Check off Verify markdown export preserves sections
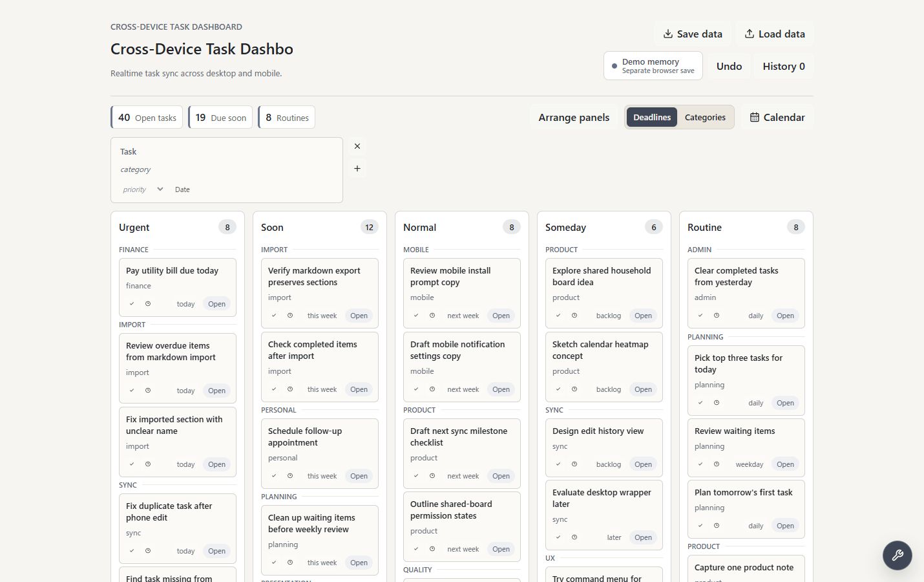924x582 pixels. (x=274, y=316)
